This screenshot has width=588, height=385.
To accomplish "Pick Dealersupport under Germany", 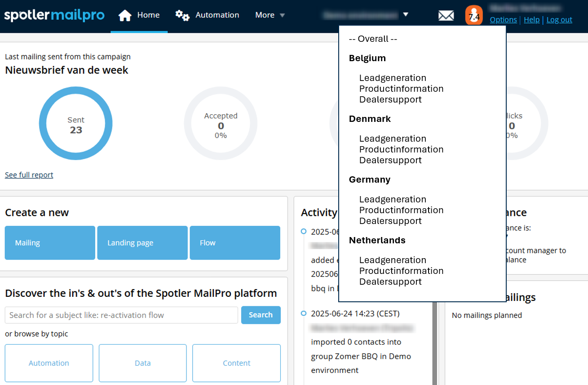I will pyautogui.click(x=390, y=221).
